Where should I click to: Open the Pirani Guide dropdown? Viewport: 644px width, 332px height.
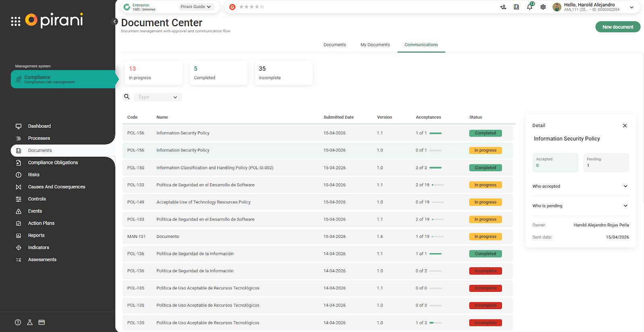[196, 7]
